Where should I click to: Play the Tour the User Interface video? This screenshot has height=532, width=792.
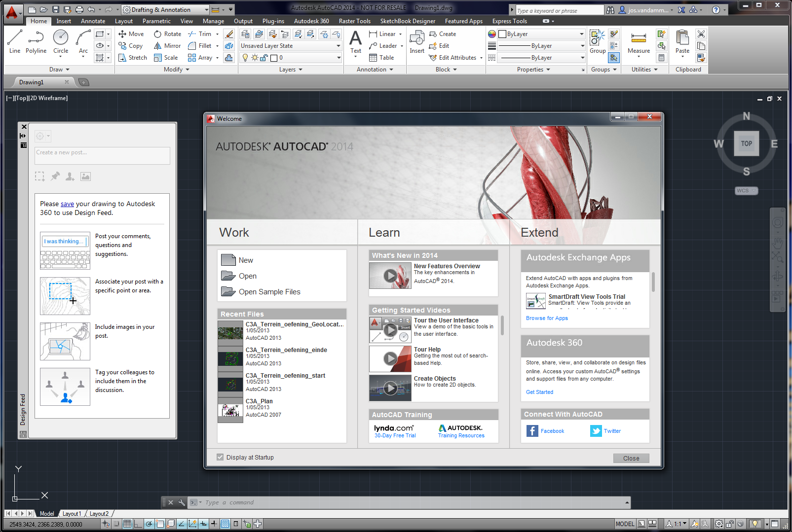click(390, 330)
